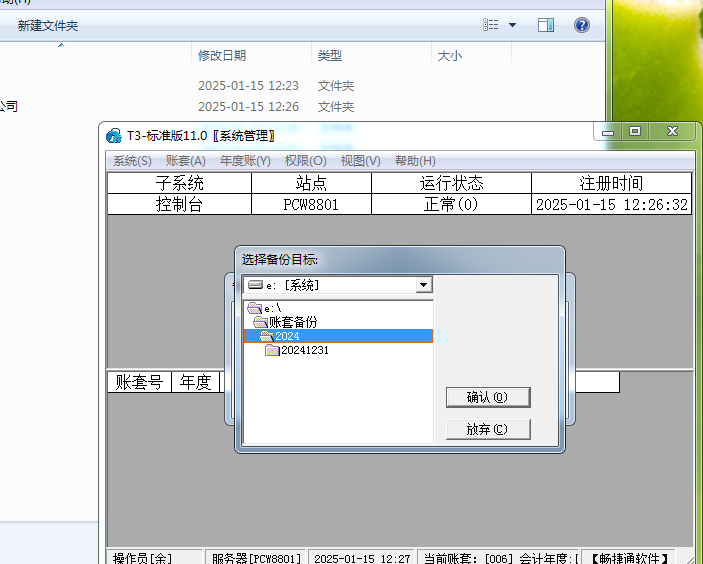Click the 账套备份 folder icon
Image resolution: width=703 pixels, height=564 pixels.
tap(260, 322)
